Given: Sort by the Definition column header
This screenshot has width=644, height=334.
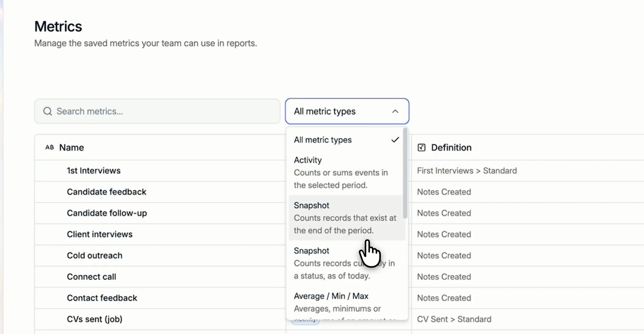Looking at the screenshot, I should 451,147.
